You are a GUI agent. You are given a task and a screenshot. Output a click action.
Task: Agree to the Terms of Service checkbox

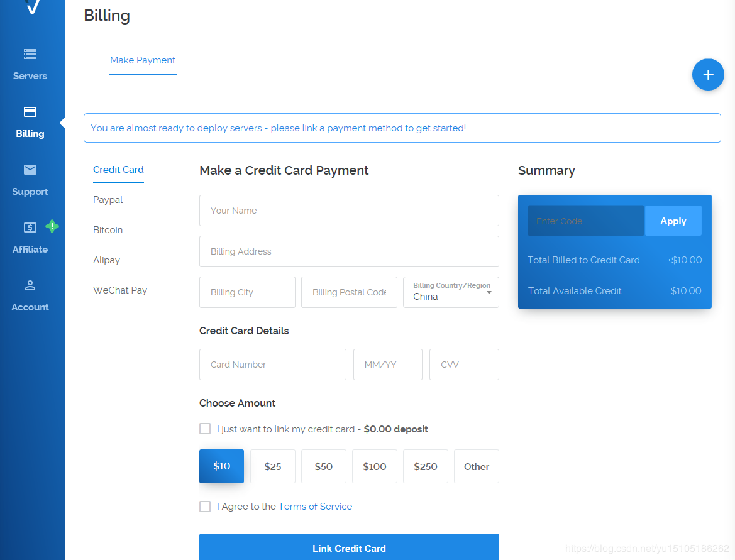[x=205, y=507]
